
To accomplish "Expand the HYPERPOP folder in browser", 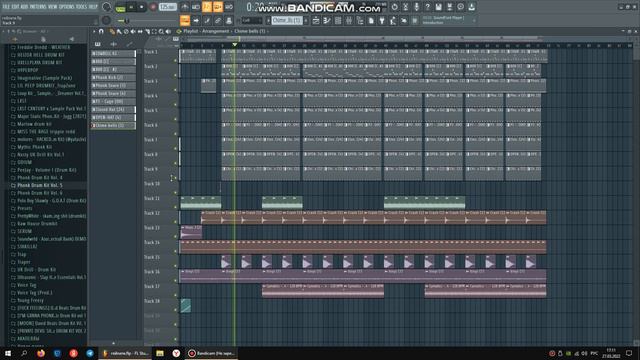I will coord(27,70).
